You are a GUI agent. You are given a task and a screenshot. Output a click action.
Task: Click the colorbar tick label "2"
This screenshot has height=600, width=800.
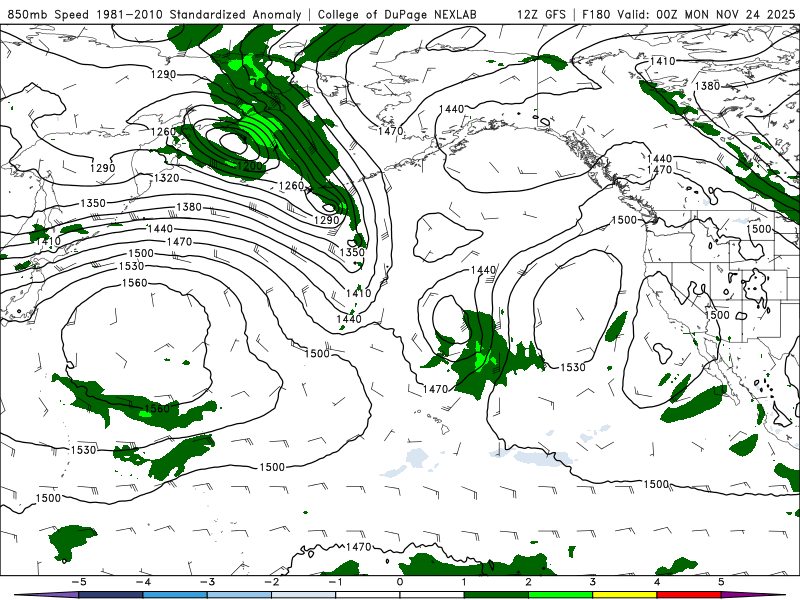[x=529, y=582]
